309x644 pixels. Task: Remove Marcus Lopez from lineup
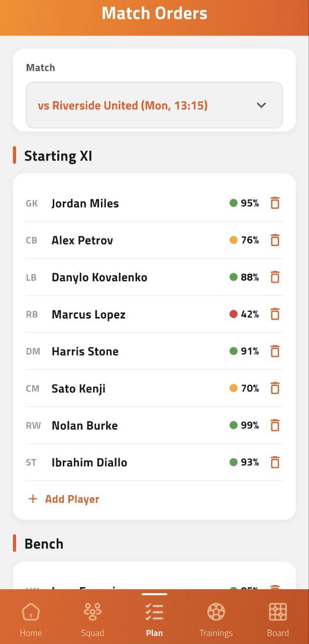click(x=275, y=314)
